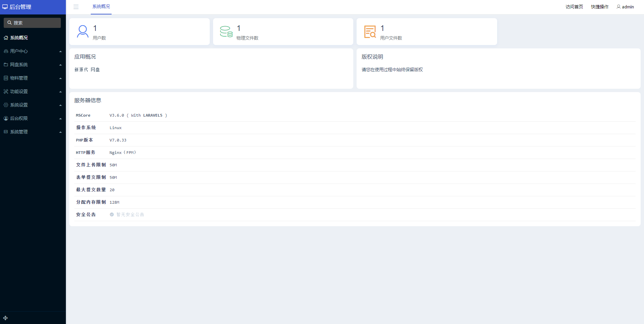The width and height of the screenshot is (644, 324).
Task: Click the person icon beside 后台权限
Action: point(6,118)
